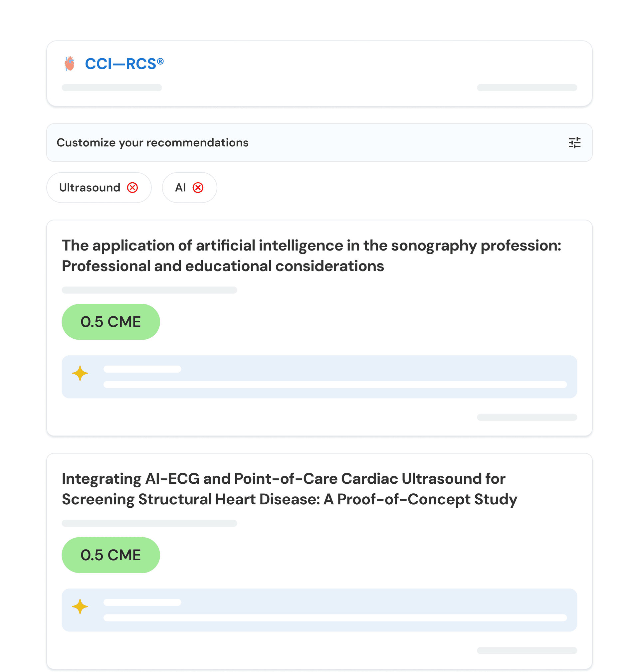Select the AI topic chip label
The image size is (639, 672).
point(180,188)
